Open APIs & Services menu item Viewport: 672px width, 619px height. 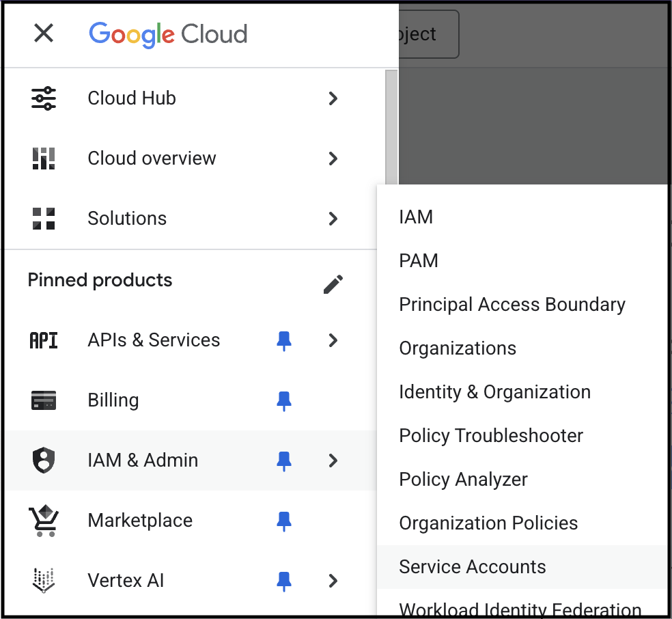point(191,340)
